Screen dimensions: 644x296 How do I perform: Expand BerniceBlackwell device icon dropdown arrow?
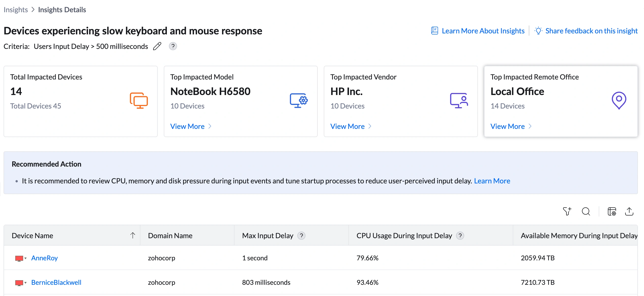25,283
